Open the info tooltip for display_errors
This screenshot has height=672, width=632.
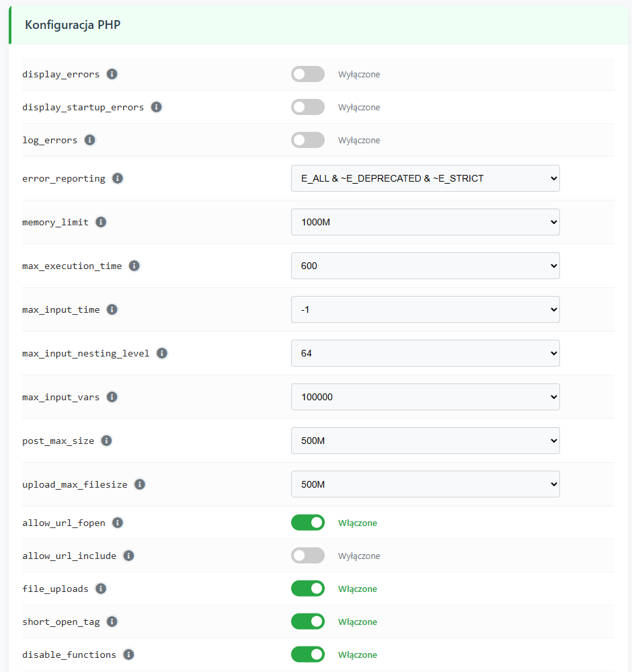tap(112, 74)
